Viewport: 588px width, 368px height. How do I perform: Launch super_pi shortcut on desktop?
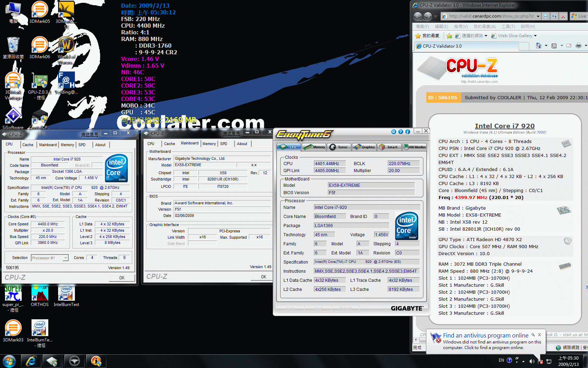pyautogui.click(x=13, y=299)
